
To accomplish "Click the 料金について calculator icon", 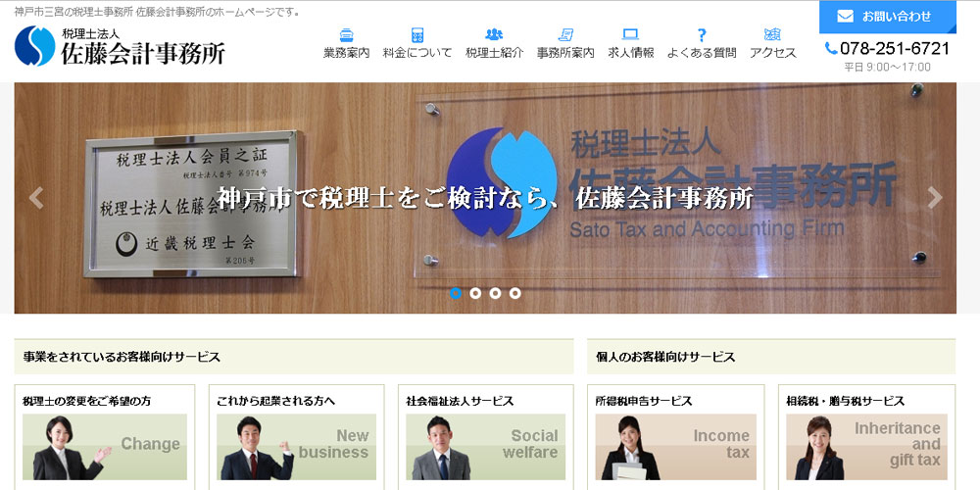I will [416, 35].
